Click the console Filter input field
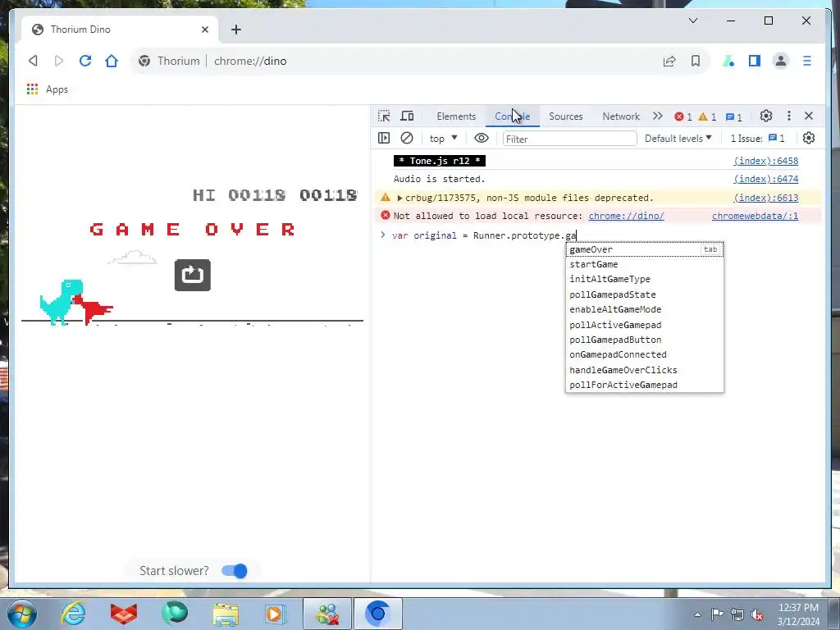The height and width of the screenshot is (630, 840). pyautogui.click(x=569, y=139)
